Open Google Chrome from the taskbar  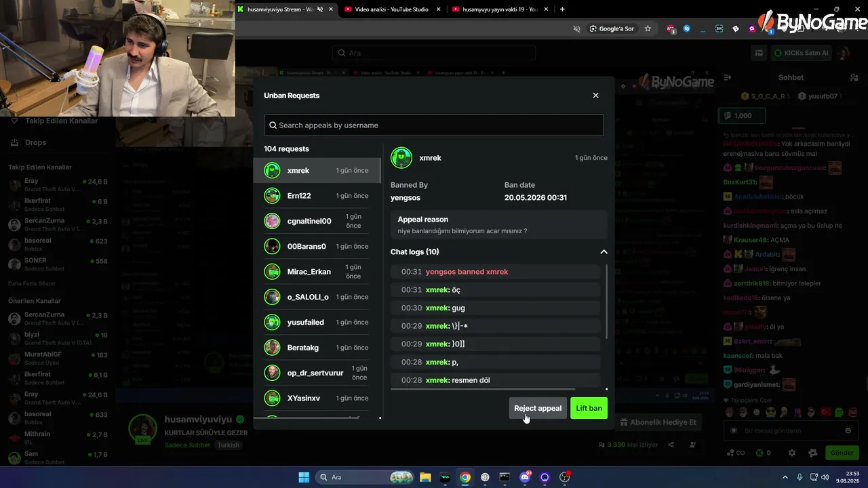[x=465, y=477]
